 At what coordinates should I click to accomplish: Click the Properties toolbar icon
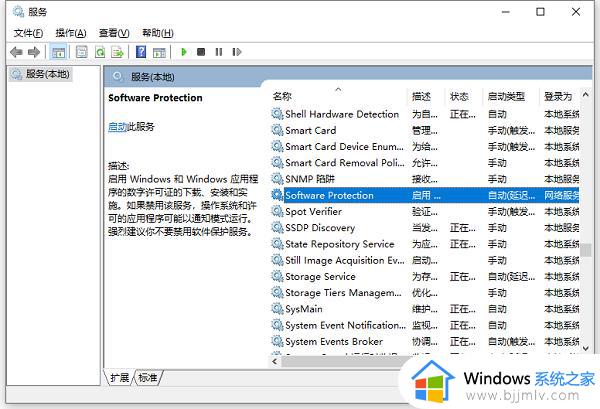coord(82,52)
